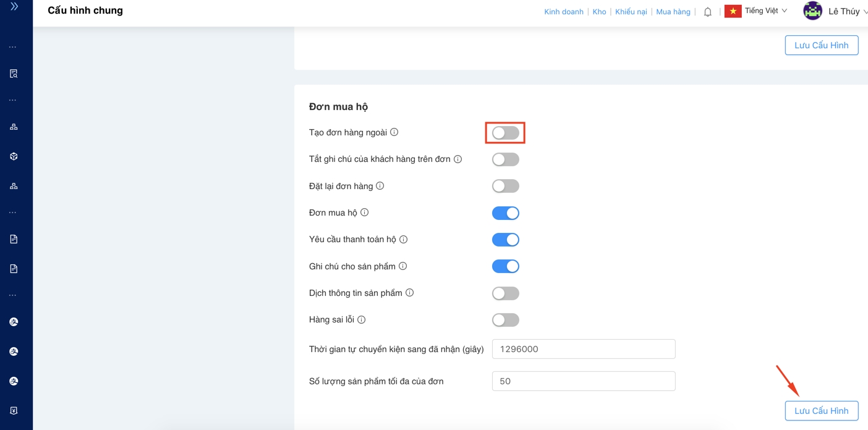Open the Tiếng Việt language dropdown
This screenshot has width=868, height=430.
click(x=766, y=11)
